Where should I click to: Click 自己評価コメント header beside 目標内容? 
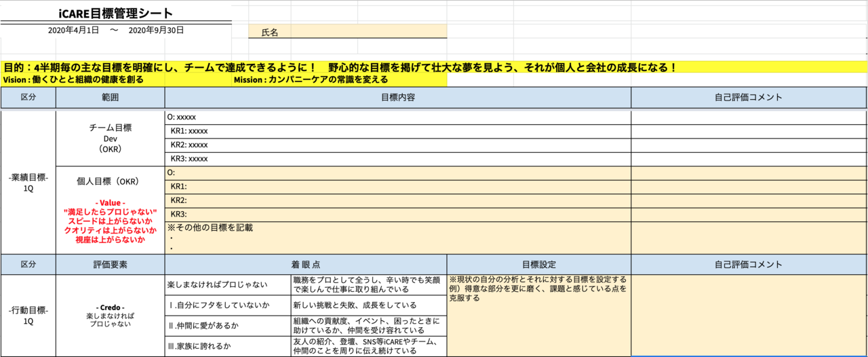[749, 98]
